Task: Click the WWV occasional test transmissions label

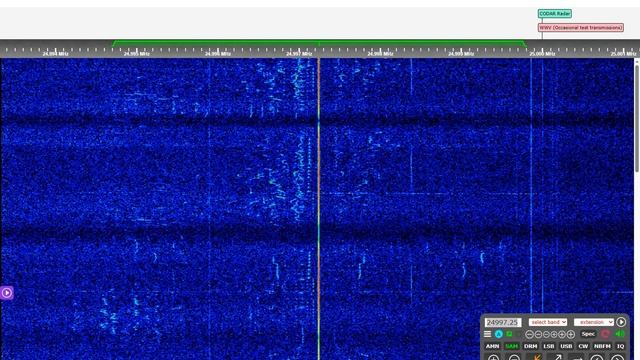Action: [x=580, y=27]
